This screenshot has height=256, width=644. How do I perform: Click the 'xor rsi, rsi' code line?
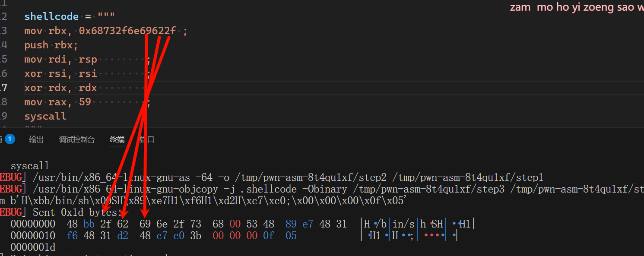(61, 73)
